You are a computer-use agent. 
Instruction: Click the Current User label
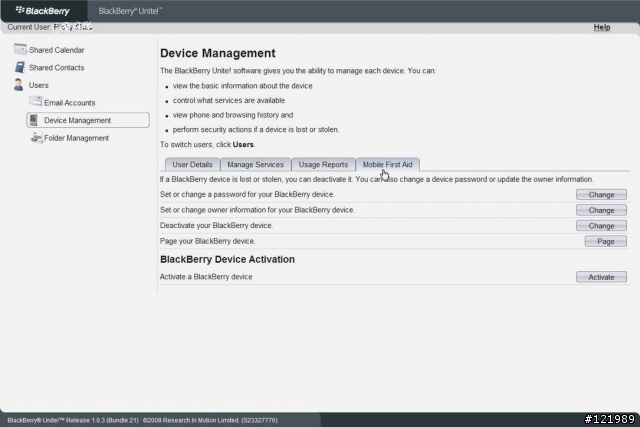29,27
